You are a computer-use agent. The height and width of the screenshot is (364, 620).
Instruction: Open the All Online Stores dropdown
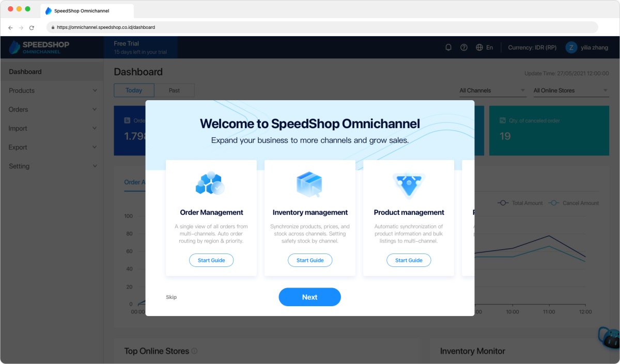(x=571, y=91)
